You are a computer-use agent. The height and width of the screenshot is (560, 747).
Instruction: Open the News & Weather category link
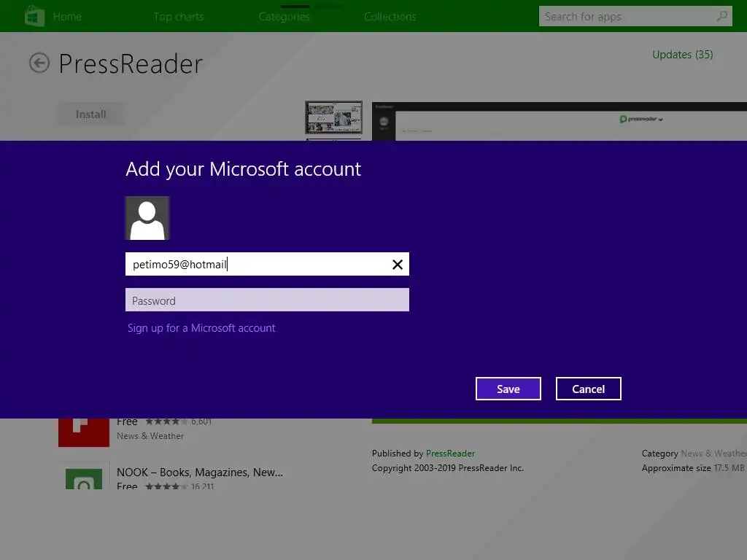coord(713,454)
